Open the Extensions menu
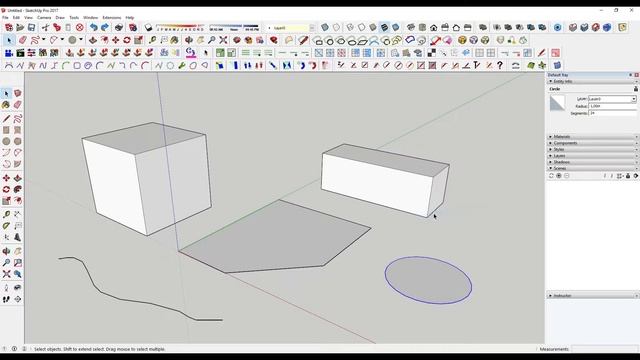The image size is (640, 360). pos(112,18)
